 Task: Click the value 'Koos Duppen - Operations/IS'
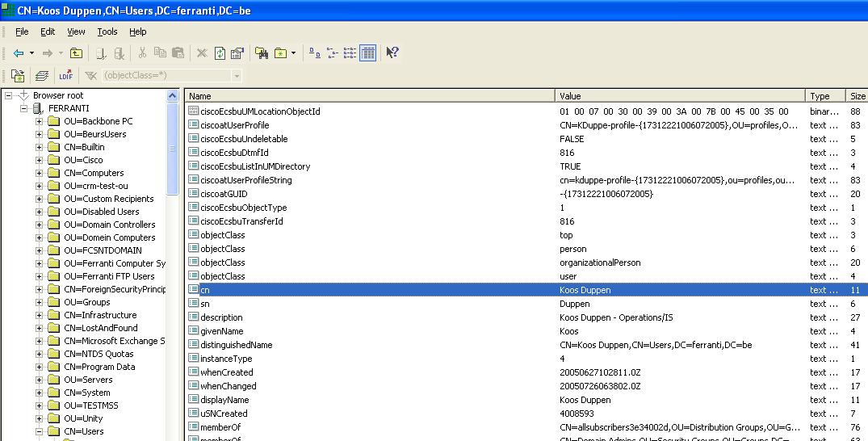coord(616,317)
